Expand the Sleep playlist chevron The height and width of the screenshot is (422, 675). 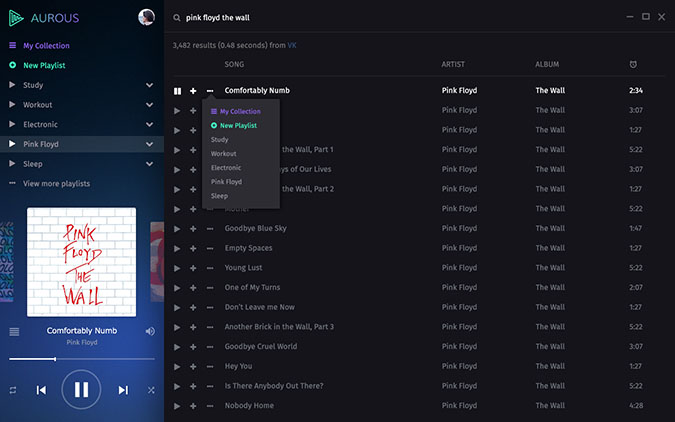(x=149, y=164)
